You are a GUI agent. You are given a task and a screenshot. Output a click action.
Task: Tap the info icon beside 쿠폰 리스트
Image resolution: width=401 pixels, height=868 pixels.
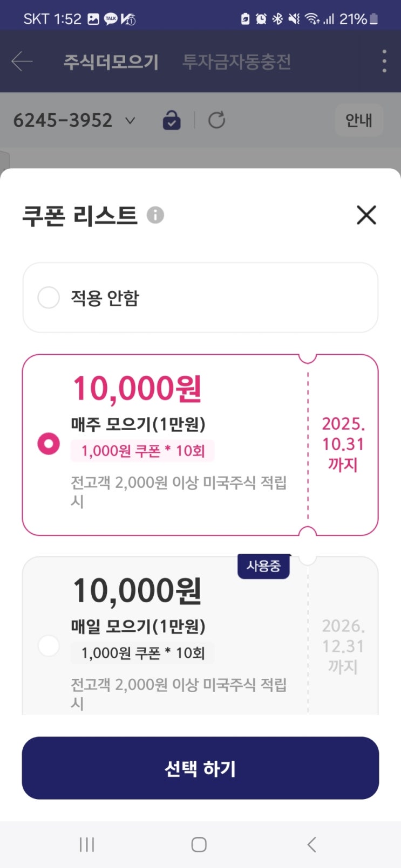pos(155,215)
